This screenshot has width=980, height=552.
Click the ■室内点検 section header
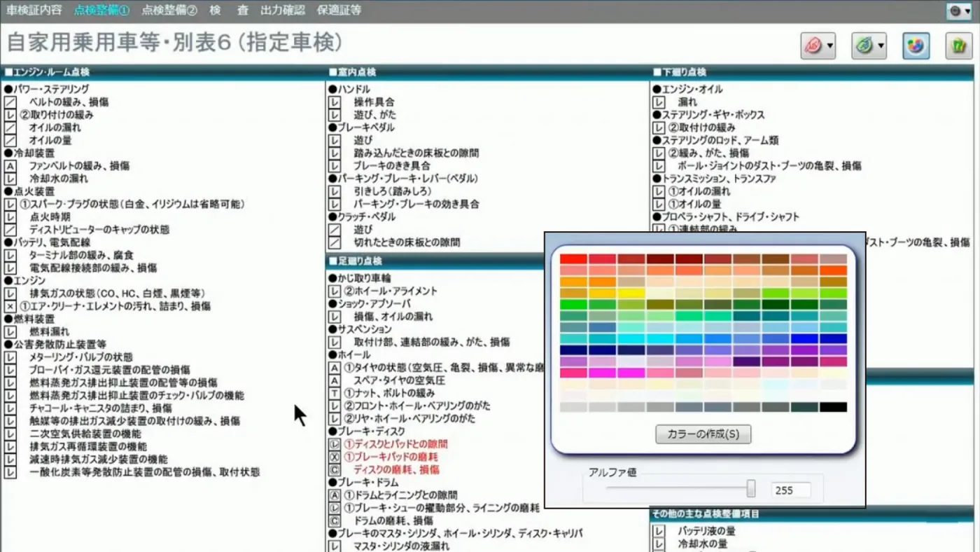(x=353, y=72)
